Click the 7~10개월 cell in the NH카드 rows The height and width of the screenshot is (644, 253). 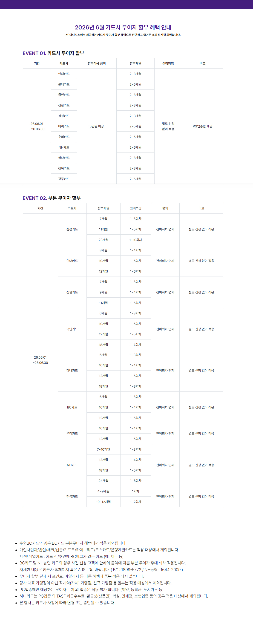click(103, 449)
